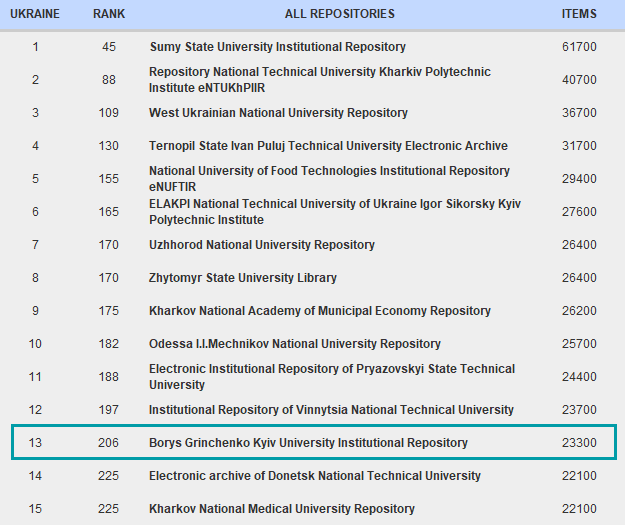Select items value 40700
The height and width of the screenshot is (525, 625).
[579, 80]
